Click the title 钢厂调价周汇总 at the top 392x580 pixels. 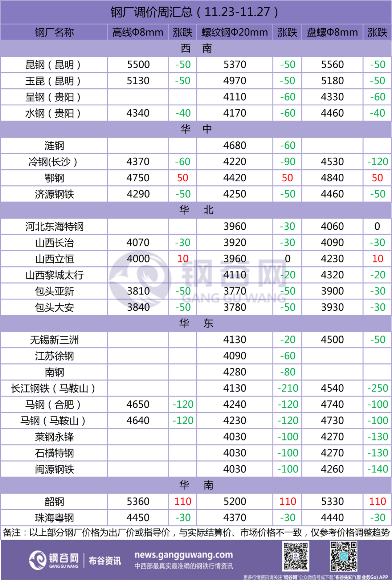point(195,12)
